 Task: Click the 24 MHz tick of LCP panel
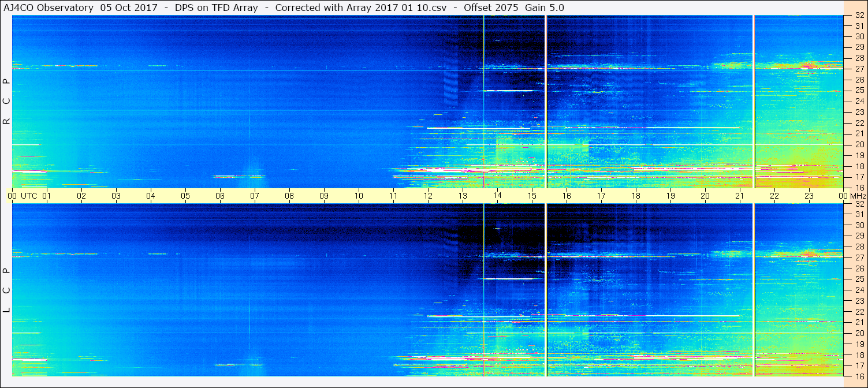(x=859, y=290)
